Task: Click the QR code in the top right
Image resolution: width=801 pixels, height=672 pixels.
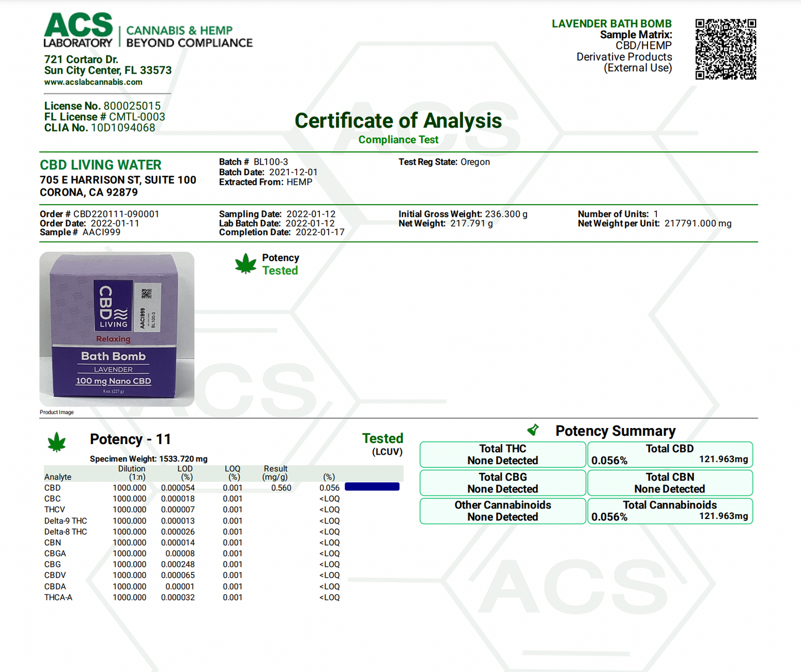Action: [x=726, y=49]
